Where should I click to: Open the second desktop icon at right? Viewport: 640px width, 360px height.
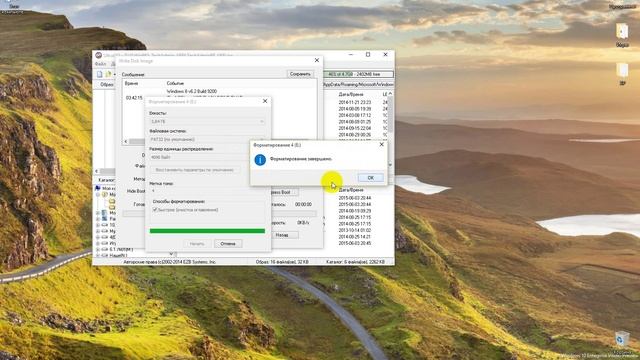[x=622, y=73]
